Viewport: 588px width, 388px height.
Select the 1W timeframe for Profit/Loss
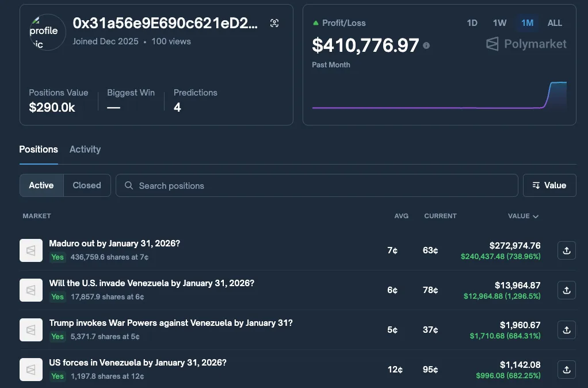coord(499,23)
